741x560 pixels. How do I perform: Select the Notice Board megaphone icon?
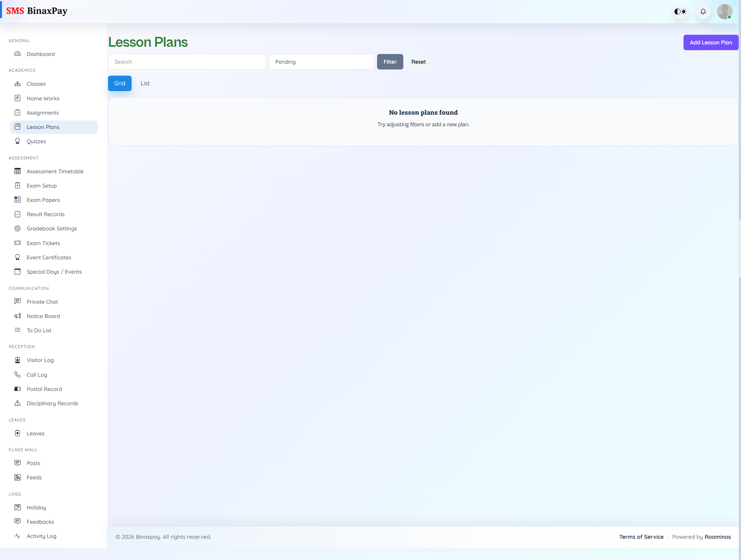(18, 316)
